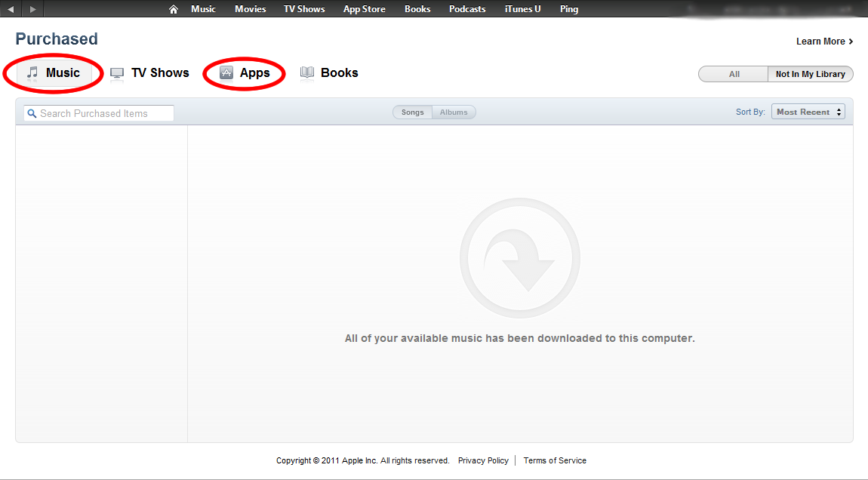This screenshot has width=868, height=480.
Task: Open Books in the top navigation bar
Action: pyautogui.click(x=417, y=9)
